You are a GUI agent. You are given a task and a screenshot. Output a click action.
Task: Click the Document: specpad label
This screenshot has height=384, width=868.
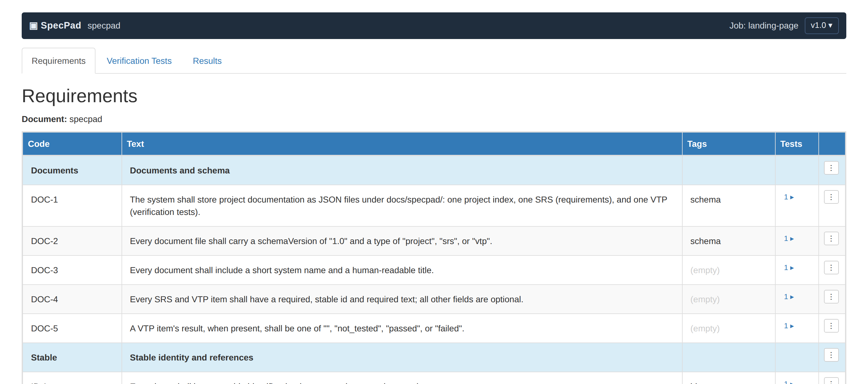tap(62, 119)
